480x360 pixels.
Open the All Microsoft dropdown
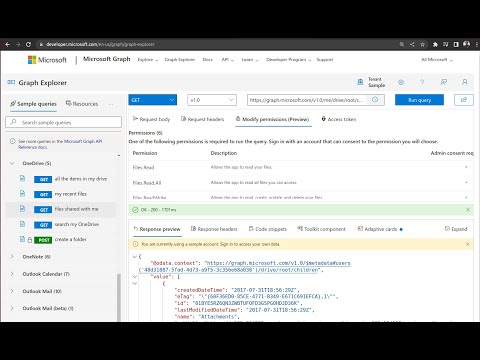[437, 60]
